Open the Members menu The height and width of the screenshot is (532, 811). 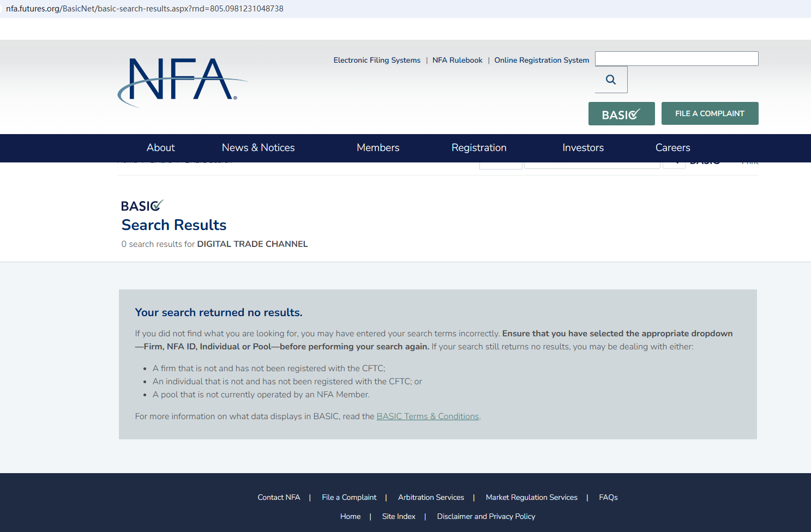pos(378,148)
